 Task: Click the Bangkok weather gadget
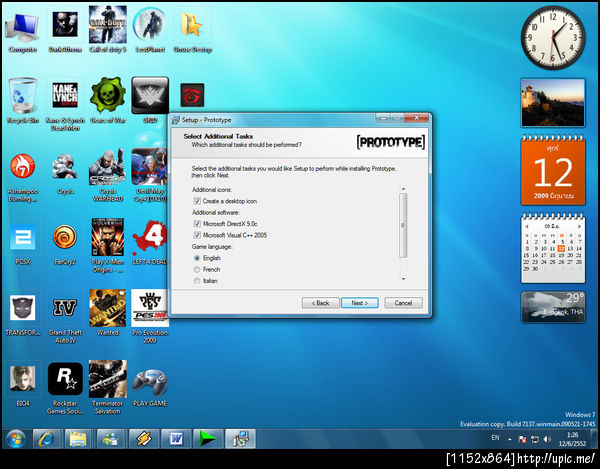pos(553,307)
